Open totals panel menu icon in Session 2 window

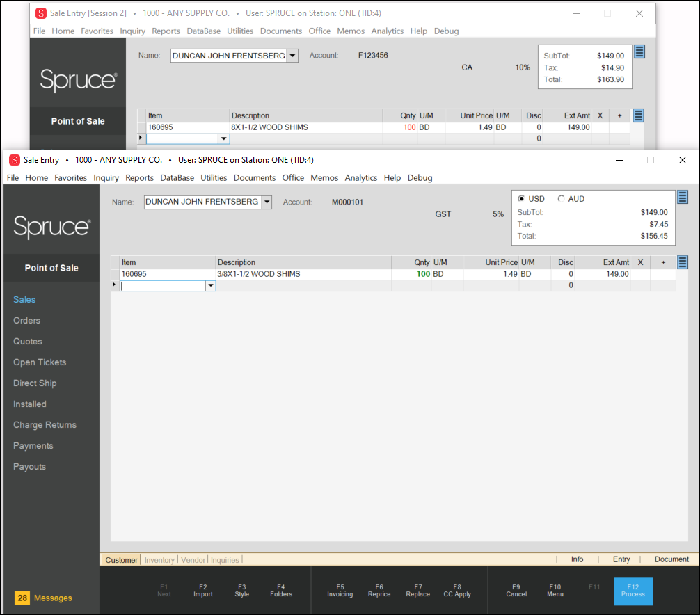coord(639,51)
